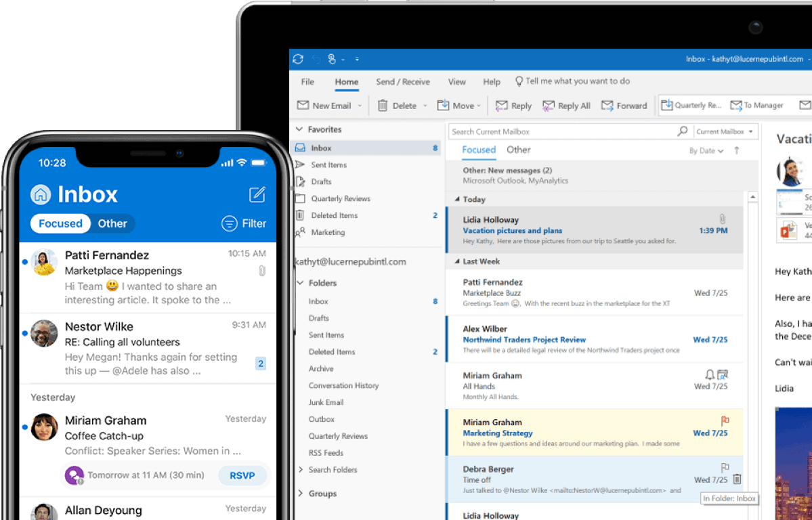Click the red flag on Marketing Strategy email
812x520 pixels.
pyautogui.click(x=725, y=420)
